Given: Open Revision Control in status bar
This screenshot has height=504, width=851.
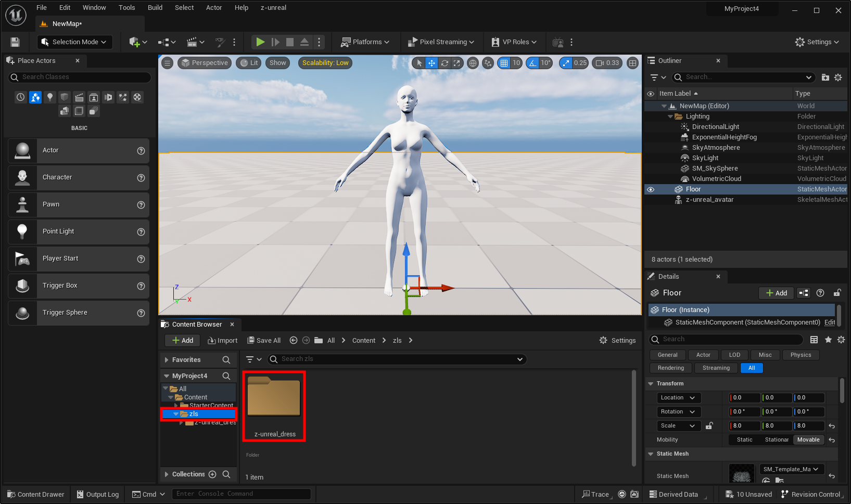Looking at the screenshot, I should click(x=811, y=495).
